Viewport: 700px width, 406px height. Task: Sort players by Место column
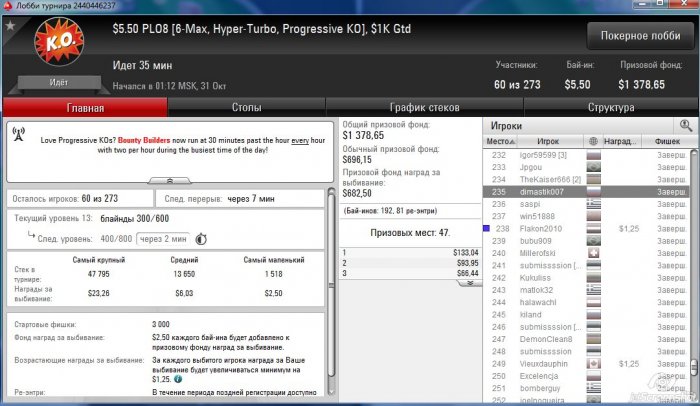click(x=500, y=141)
